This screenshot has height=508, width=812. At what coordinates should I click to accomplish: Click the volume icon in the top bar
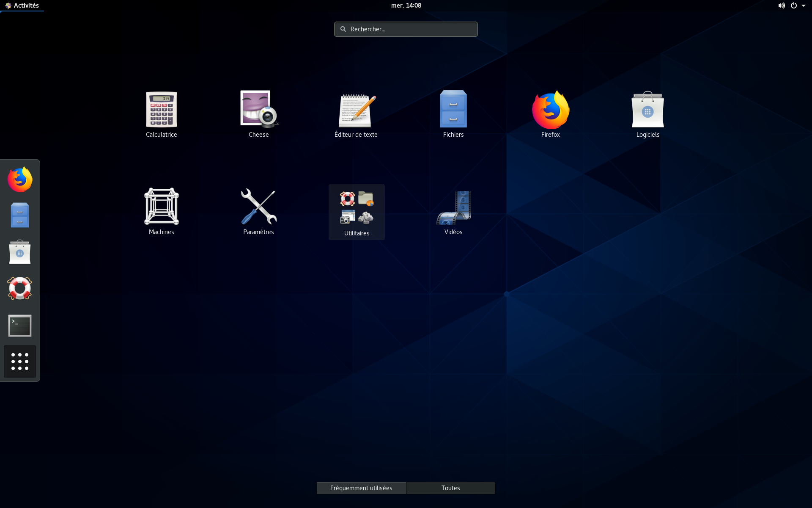pos(781,6)
